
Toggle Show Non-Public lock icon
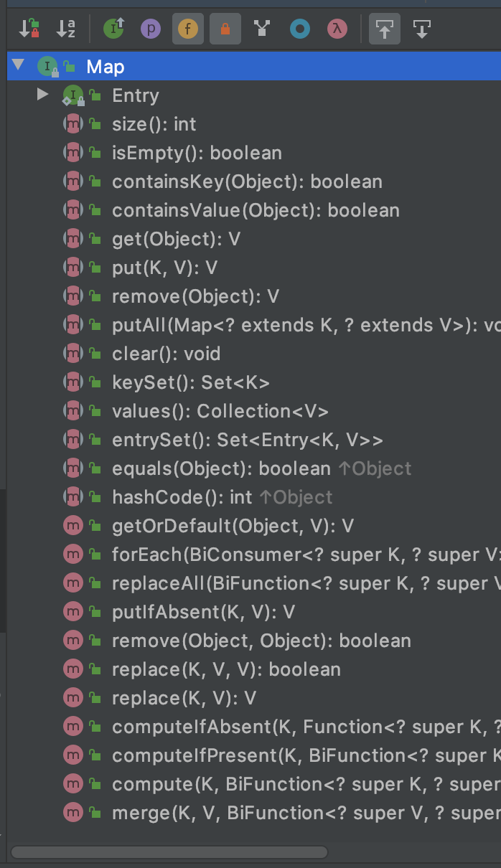[225, 29]
